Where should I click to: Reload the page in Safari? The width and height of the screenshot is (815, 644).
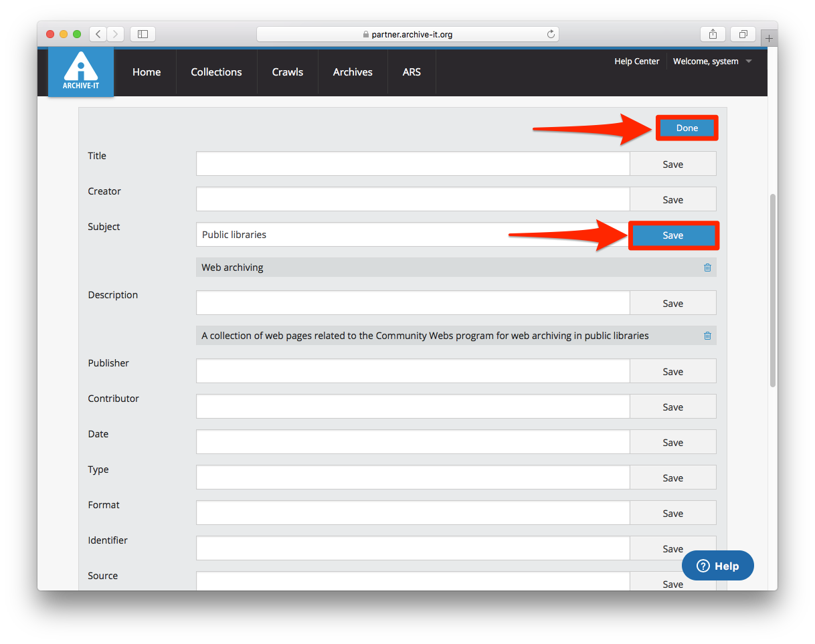pyautogui.click(x=551, y=34)
